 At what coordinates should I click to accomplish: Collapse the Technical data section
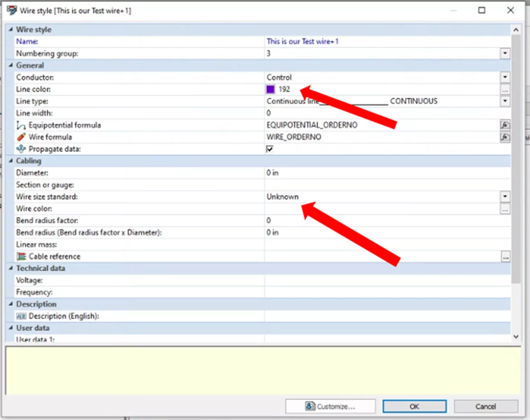[x=10, y=268]
